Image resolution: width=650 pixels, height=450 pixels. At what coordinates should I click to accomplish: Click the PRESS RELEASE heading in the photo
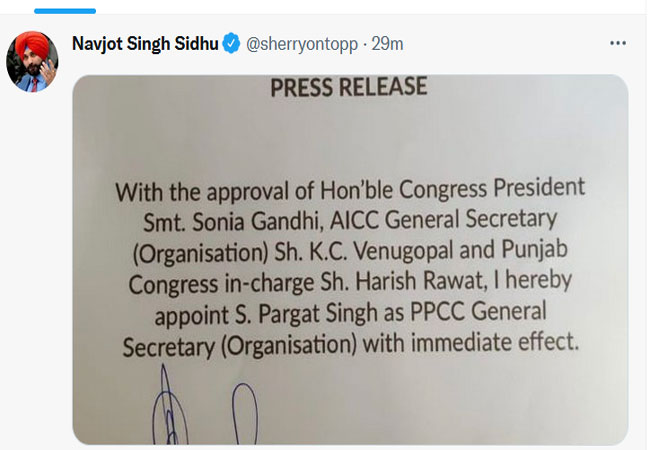348,87
